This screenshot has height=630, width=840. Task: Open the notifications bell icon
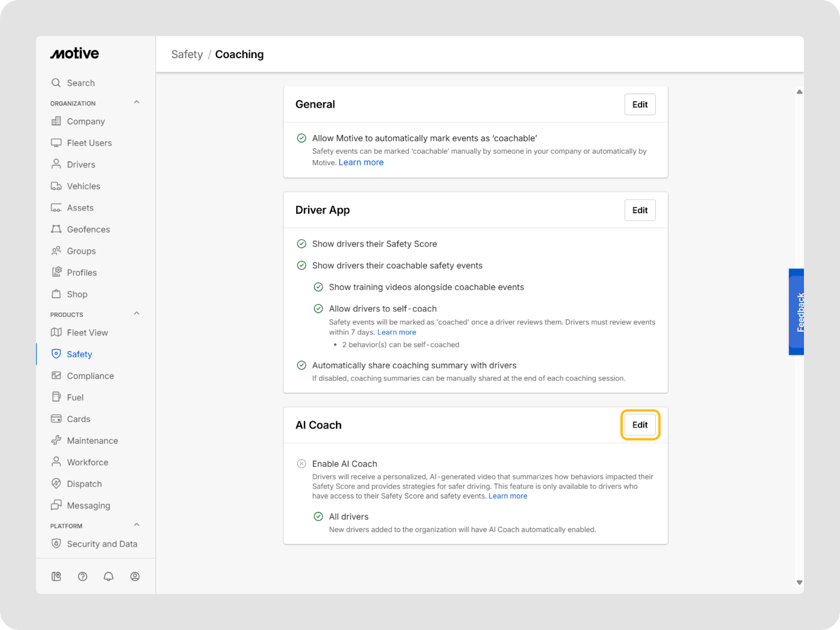coord(109,576)
